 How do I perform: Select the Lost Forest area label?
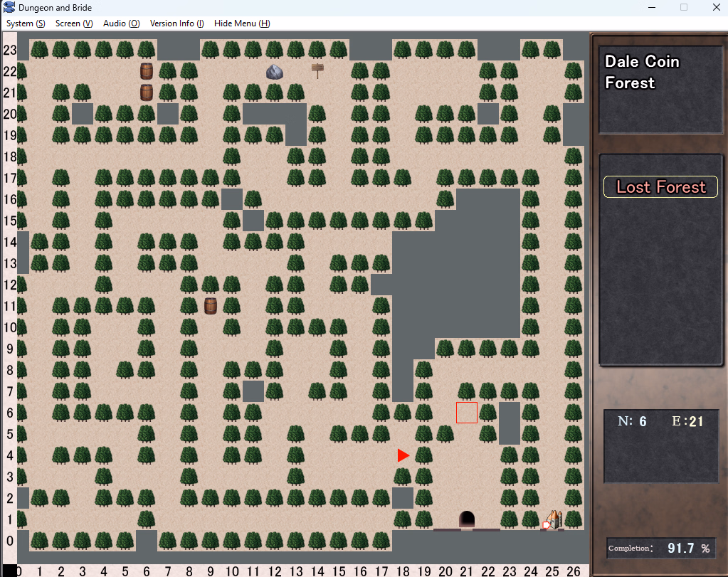660,187
